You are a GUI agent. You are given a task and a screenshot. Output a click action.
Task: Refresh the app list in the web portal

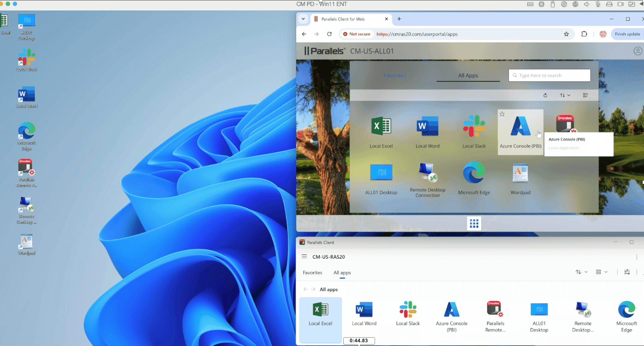[x=545, y=95]
